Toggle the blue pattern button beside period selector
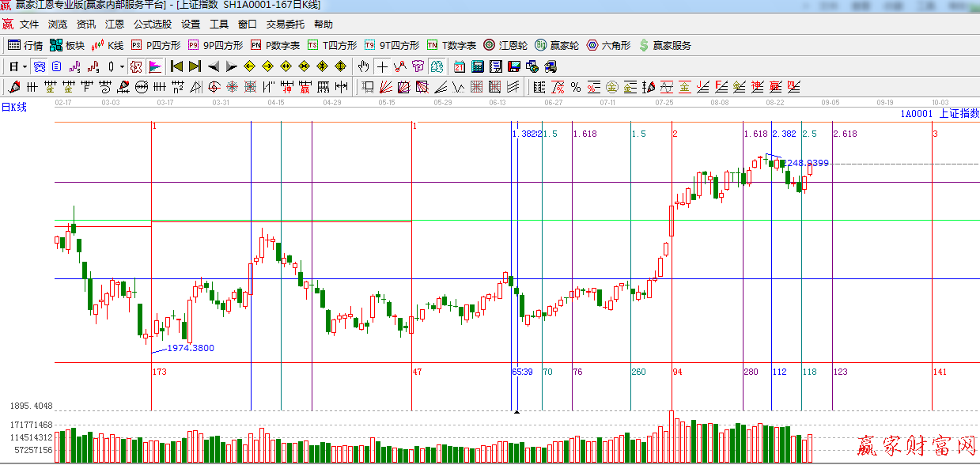The image size is (980, 465). tap(39, 66)
